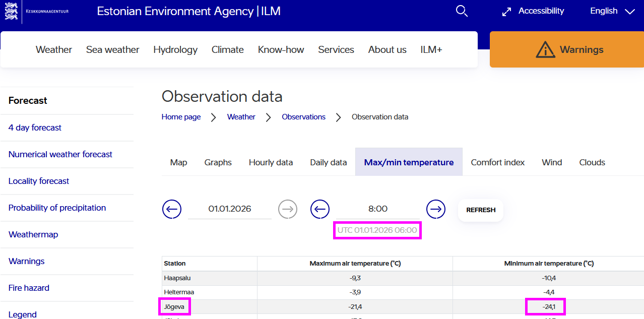Click the date field 01.01.2026
This screenshot has width=644, height=319.
coord(230,209)
